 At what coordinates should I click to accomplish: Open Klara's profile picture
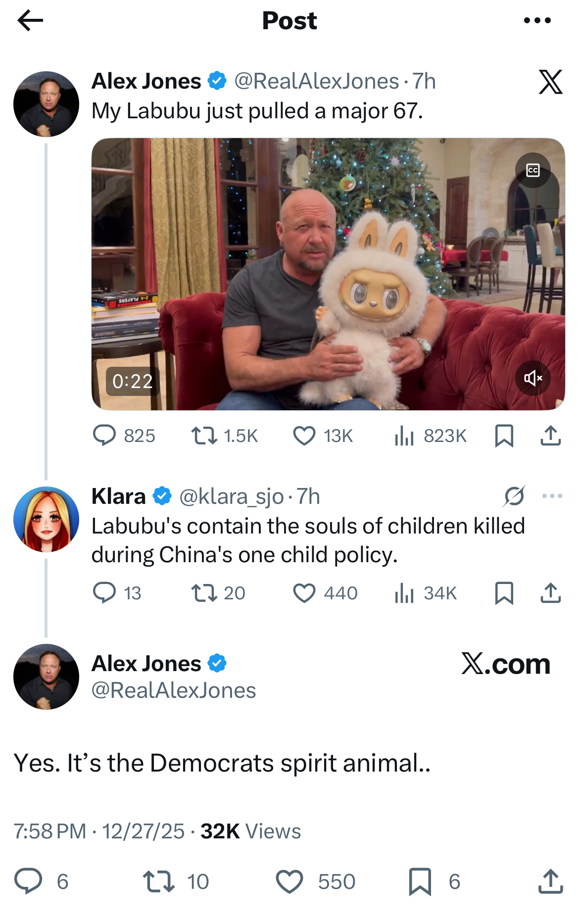[46, 519]
